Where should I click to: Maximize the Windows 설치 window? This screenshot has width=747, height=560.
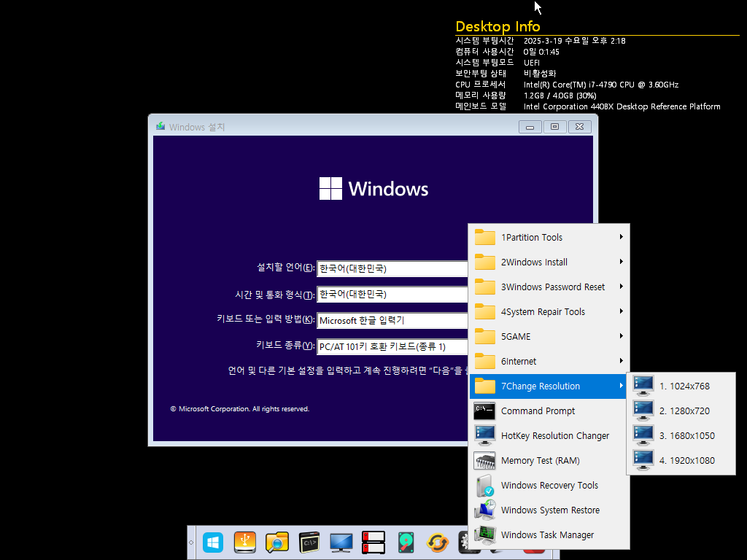click(554, 127)
